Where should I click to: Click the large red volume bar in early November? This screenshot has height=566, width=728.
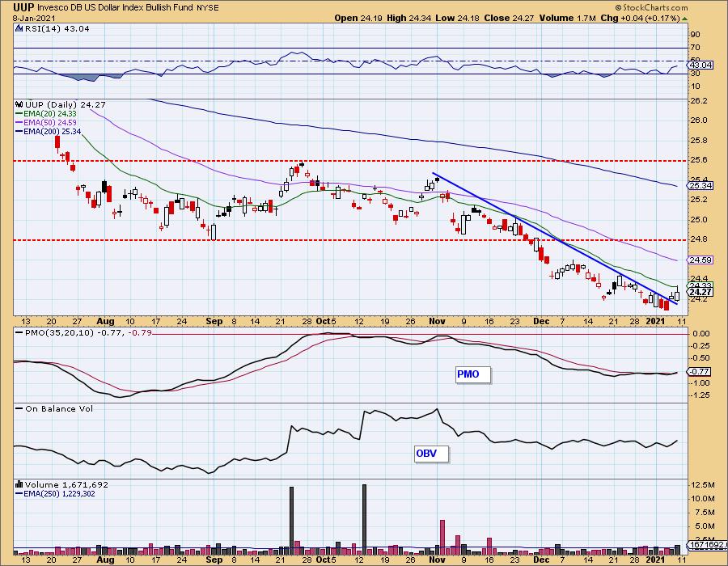click(442, 537)
